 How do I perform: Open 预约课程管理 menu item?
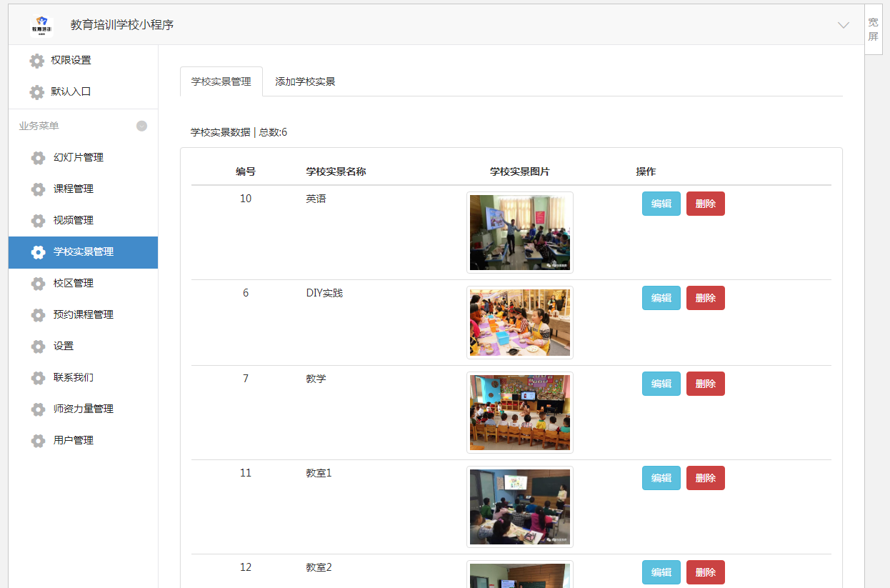[83, 314]
